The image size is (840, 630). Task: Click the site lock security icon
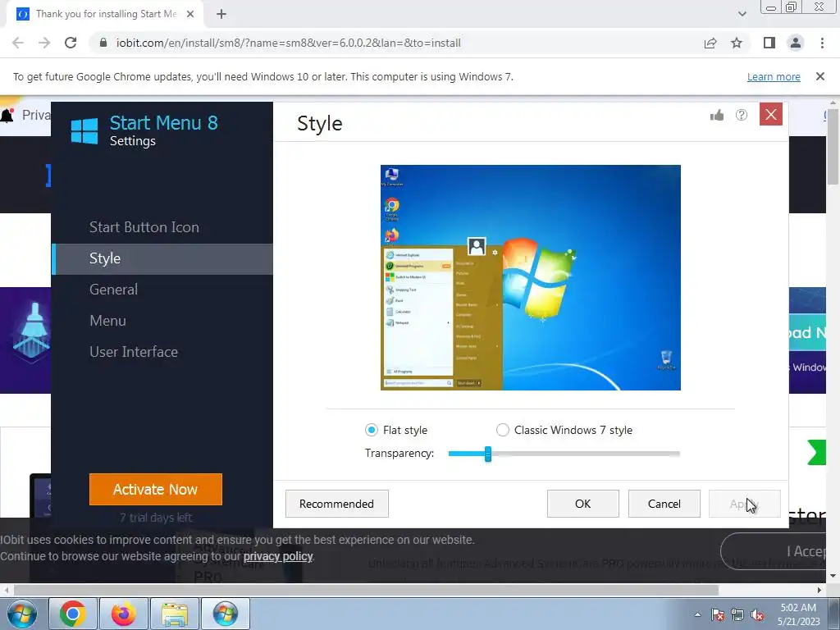(103, 43)
